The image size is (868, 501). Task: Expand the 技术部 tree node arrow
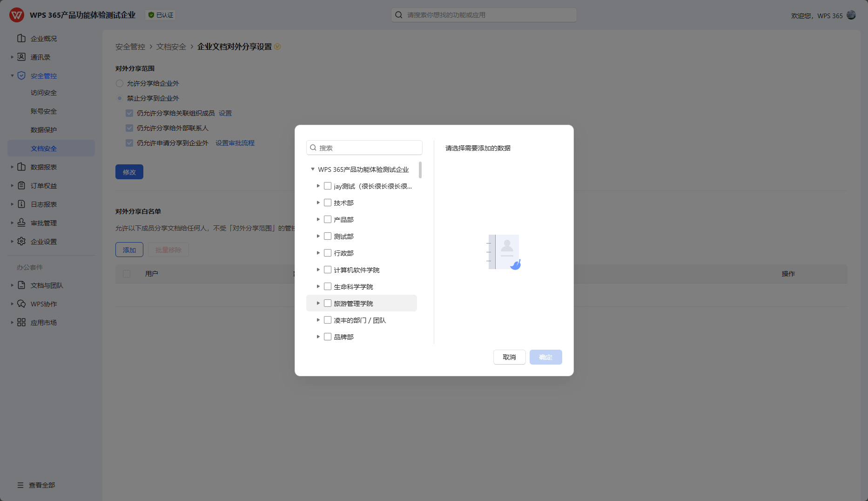[318, 203]
